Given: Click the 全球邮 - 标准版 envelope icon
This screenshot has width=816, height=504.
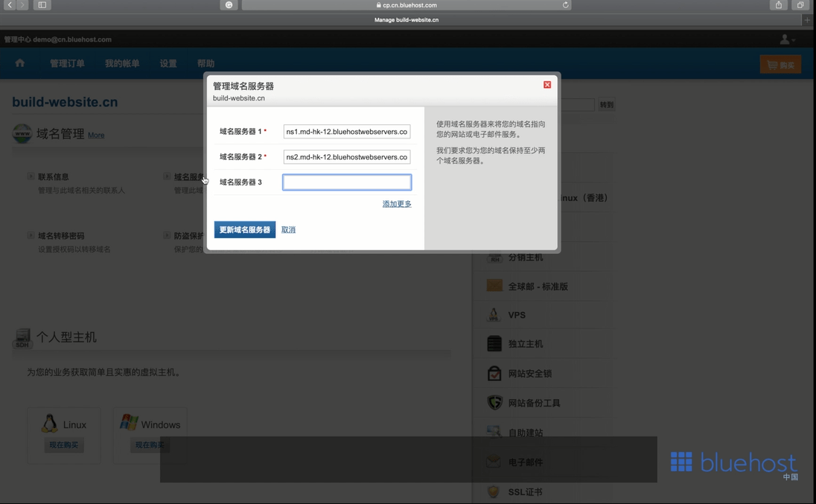Looking at the screenshot, I should click(494, 286).
